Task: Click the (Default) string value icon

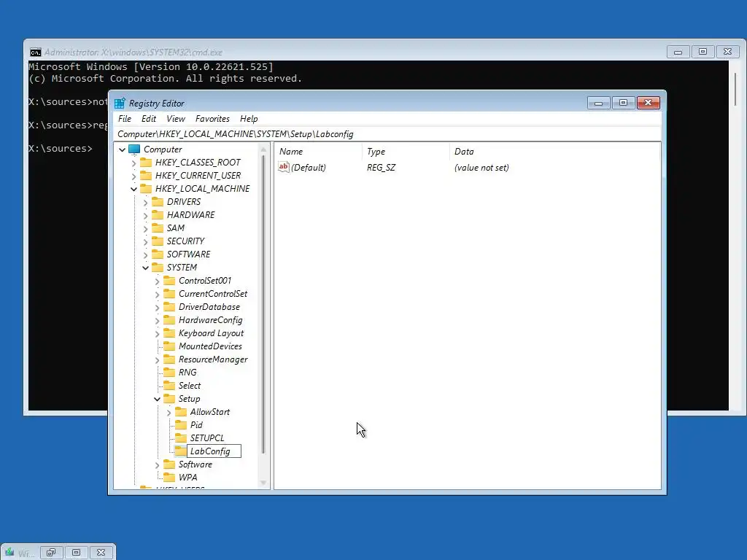Action: click(x=284, y=167)
